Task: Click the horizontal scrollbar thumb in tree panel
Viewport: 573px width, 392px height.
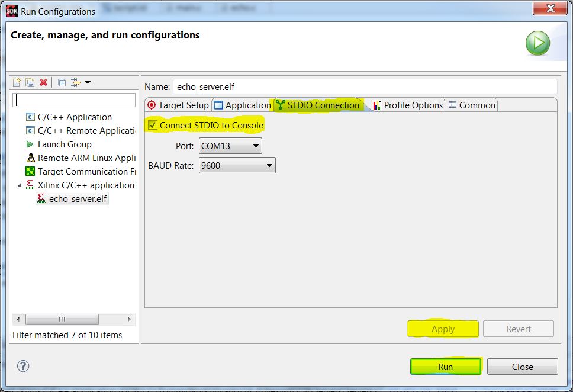Action: (x=62, y=319)
